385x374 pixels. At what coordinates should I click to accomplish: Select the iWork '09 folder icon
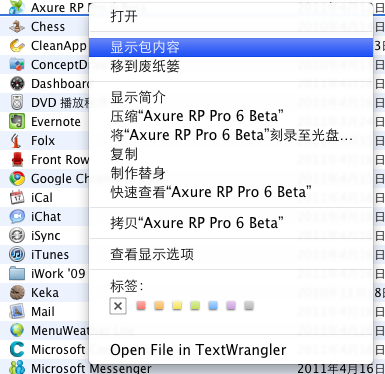pyautogui.click(x=17, y=274)
